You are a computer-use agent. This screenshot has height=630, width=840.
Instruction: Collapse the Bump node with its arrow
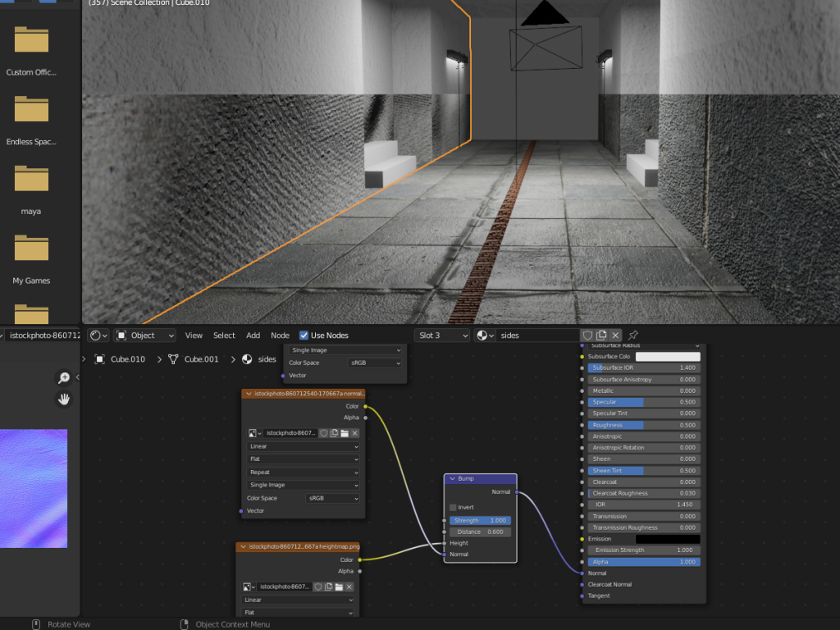(x=452, y=478)
